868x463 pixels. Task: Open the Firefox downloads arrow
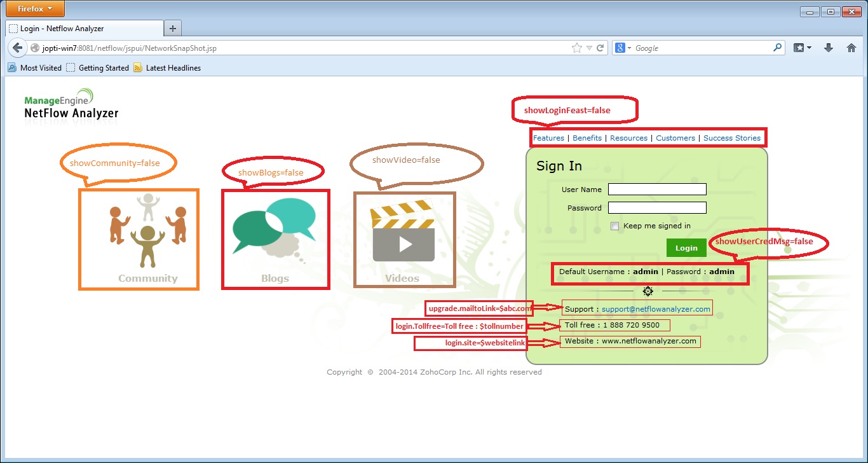point(829,48)
